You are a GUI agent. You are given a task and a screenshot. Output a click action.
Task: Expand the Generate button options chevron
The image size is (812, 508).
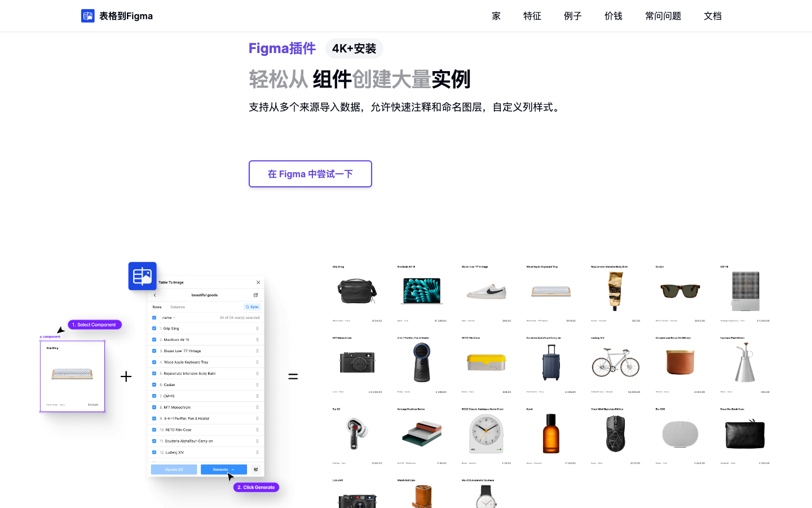point(233,470)
